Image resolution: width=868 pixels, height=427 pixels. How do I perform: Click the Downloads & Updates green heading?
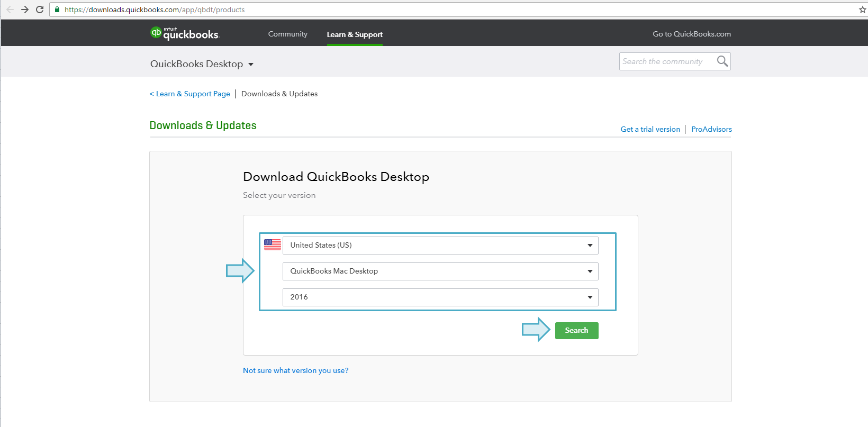(x=203, y=125)
